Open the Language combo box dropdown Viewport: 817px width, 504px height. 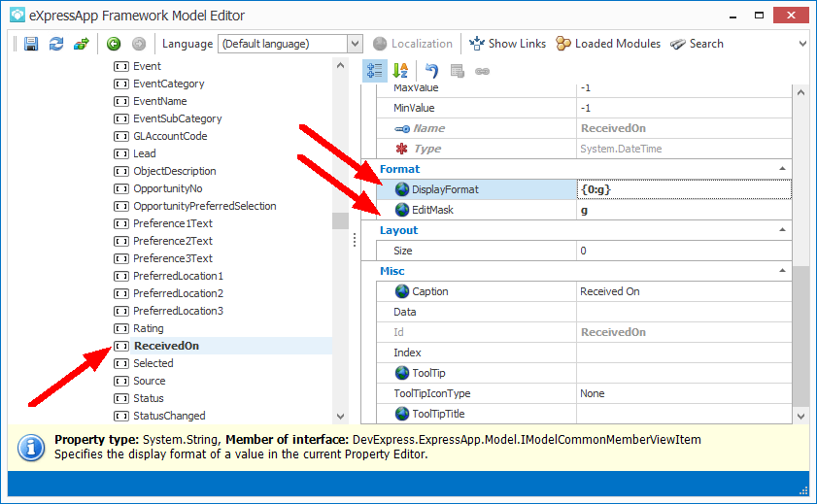tap(355, 44)
